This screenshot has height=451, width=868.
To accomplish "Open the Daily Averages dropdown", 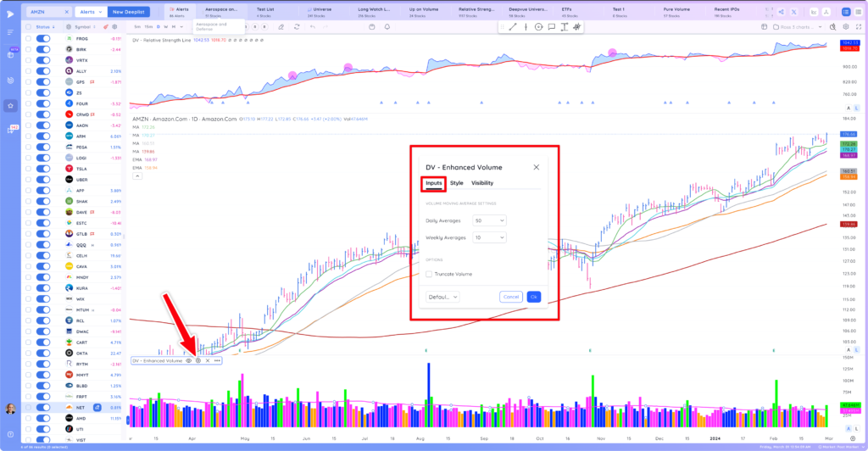I will point(489,220).
